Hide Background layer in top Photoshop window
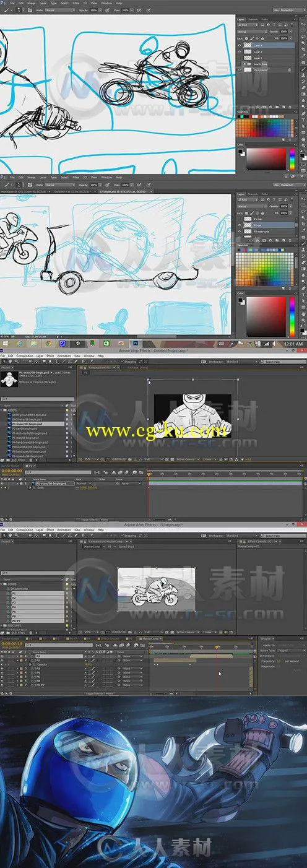The width and height of the screenshot is (307, 868). [240, 71]
